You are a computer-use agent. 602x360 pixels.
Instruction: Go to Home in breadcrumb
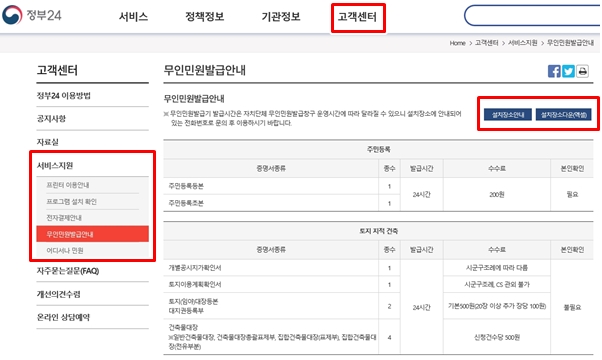pos(458,43)
